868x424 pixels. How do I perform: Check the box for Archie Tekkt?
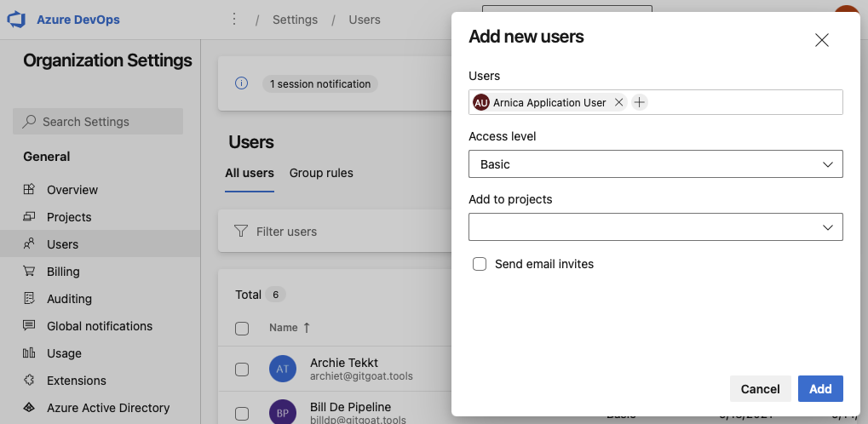[x=242, y=369]
